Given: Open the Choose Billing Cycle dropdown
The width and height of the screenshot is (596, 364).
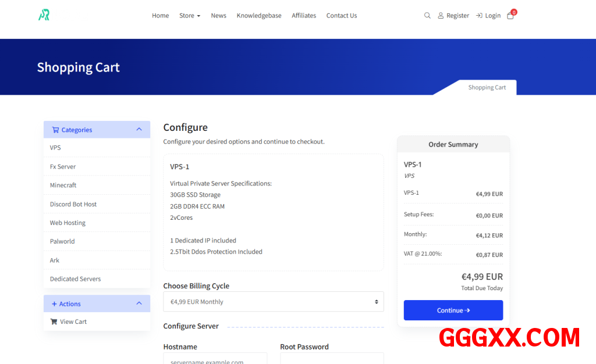Looking at the screenshot, I should 273,302.
